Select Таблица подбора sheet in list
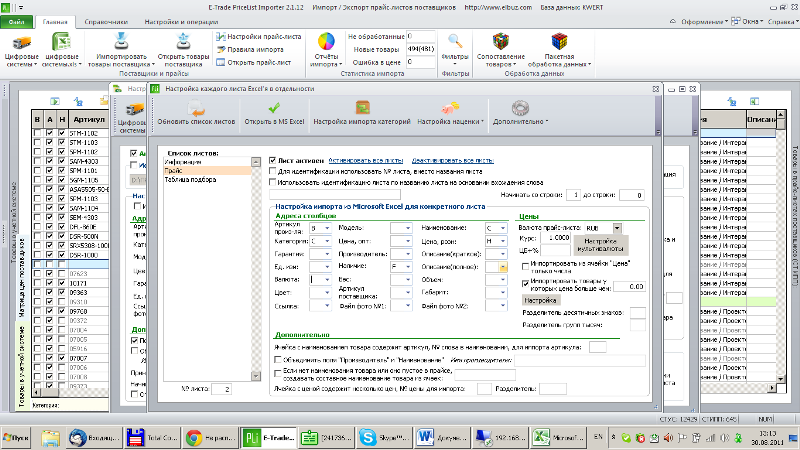This screenshot has height=450, width=800. (x=207, y=180)
